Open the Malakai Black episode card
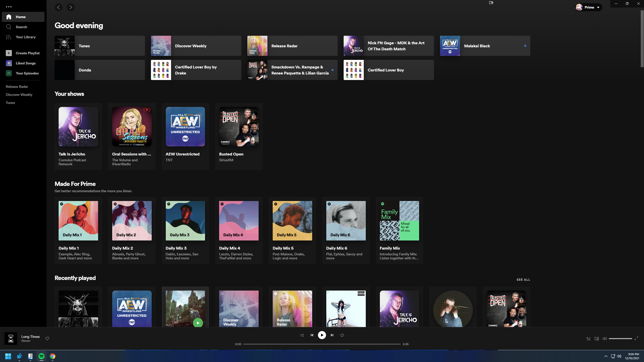Screen dimensions: 644x362 pos(485,46)
